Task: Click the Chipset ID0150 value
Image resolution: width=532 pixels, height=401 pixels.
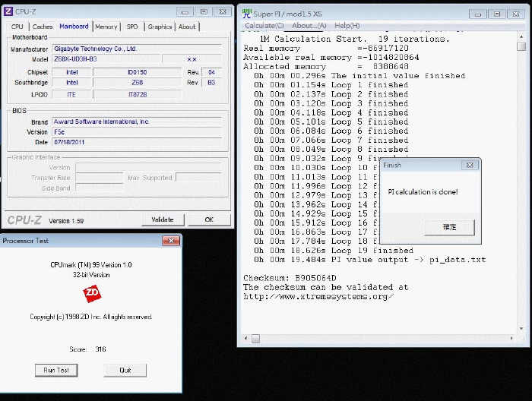Action: pyautogui.click(x=138, y=72)
